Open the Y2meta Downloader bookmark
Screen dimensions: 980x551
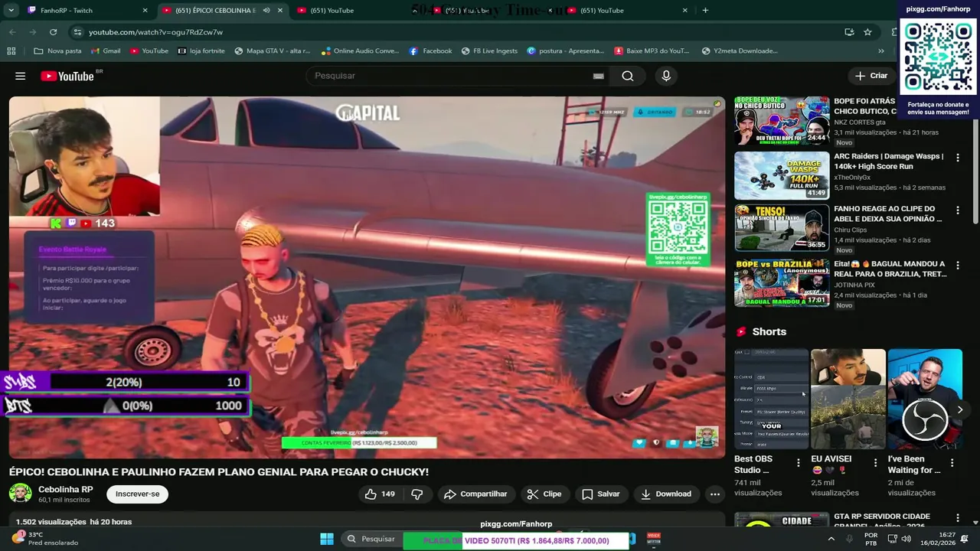pyautogui.click(x=739, y=51)
